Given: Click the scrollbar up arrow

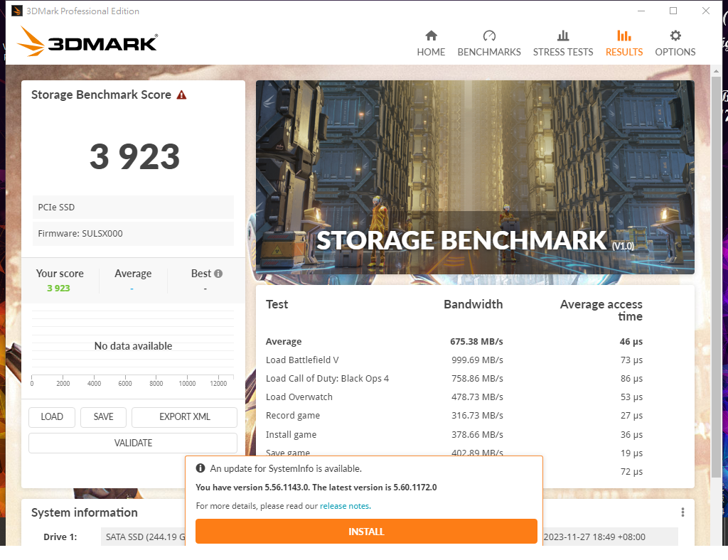Looking at the screenshot, I should (716, 71).
